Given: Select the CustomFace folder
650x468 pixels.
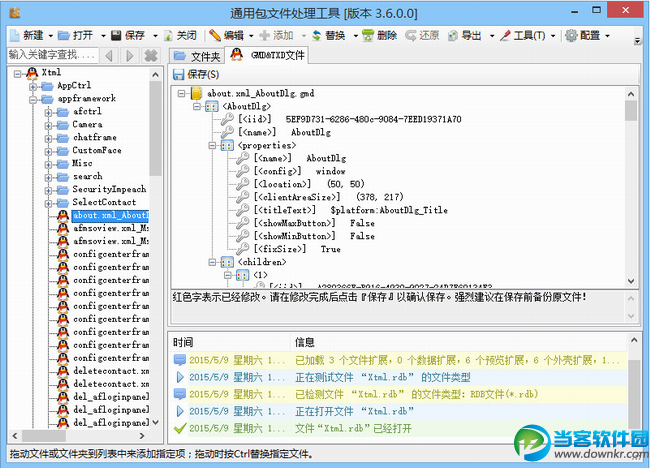Looking at the screenshot, I should [x=97, y=150].
